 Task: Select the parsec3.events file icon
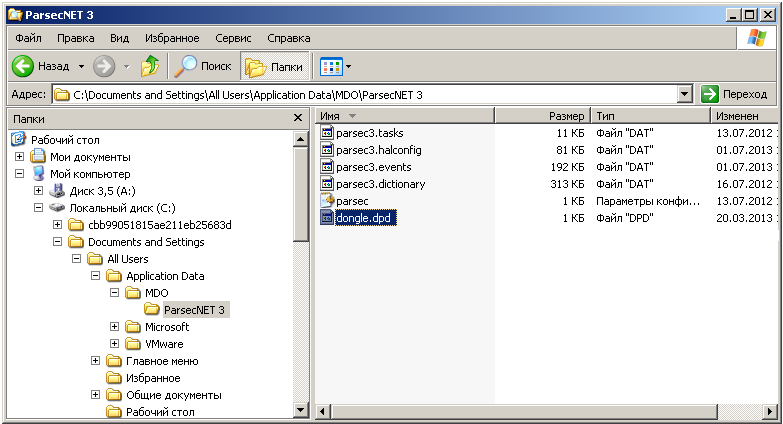pyautogui.click(x=327, y=167)
